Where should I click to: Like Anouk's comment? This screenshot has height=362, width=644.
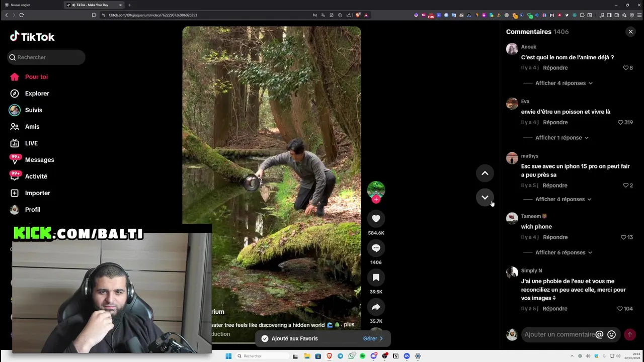pos(626,68)
